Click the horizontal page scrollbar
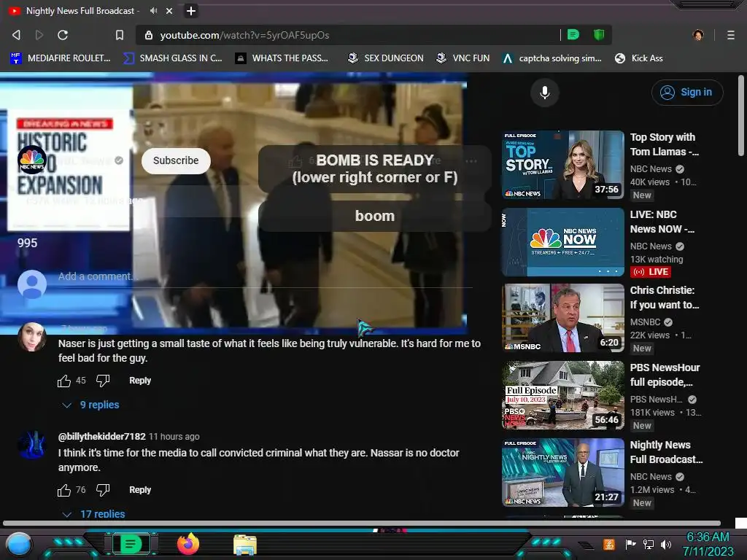The width and height of the screenshot is (747, 560). [362, 524]
